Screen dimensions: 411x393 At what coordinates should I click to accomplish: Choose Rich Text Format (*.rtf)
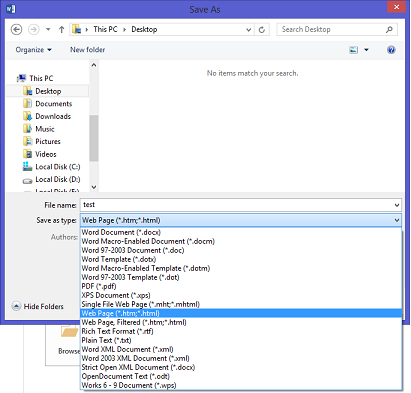coord(241,331)
